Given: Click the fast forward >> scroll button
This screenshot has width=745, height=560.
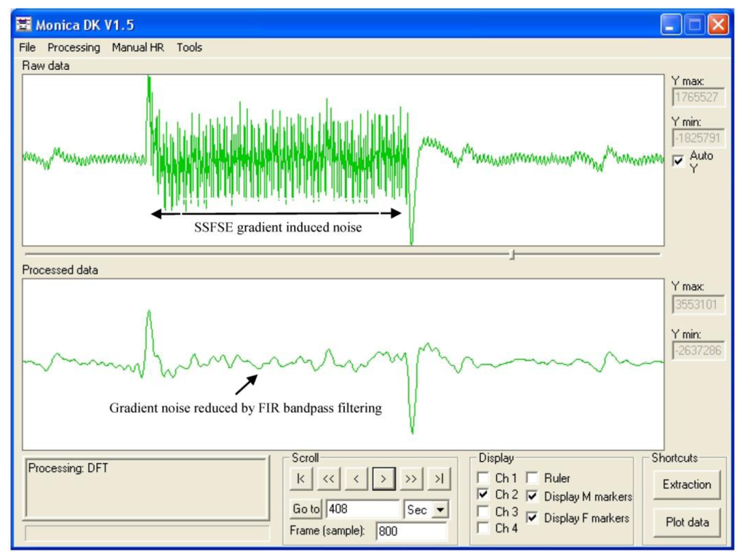Looking at the screenshot, I should coord(411,479).
